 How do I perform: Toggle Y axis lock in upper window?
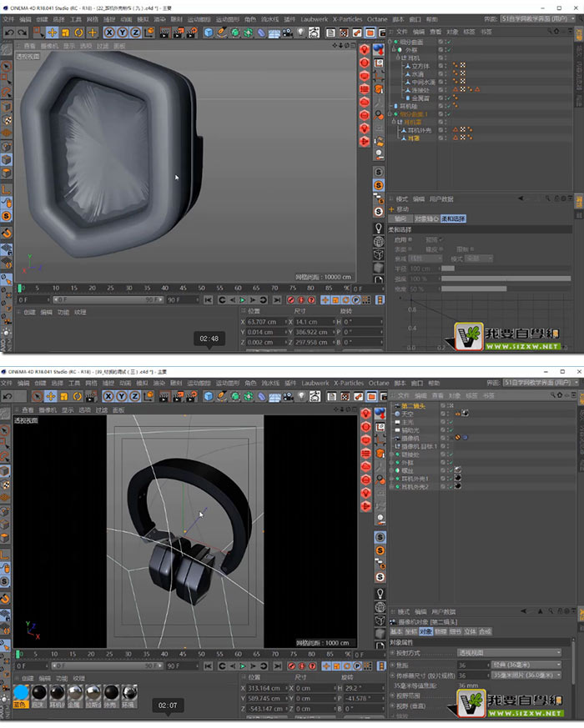[x=122, y=33]
